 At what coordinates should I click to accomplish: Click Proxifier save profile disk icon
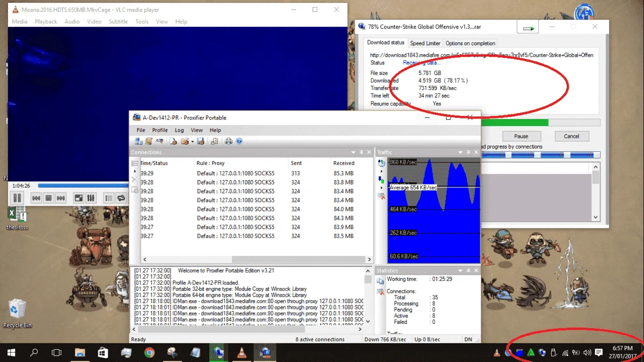point(201,142)
